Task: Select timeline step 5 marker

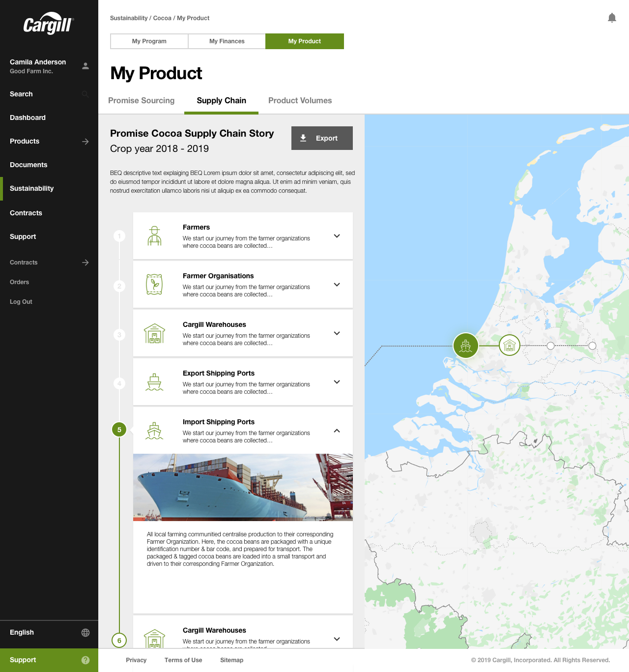Action: click(119, 430)
